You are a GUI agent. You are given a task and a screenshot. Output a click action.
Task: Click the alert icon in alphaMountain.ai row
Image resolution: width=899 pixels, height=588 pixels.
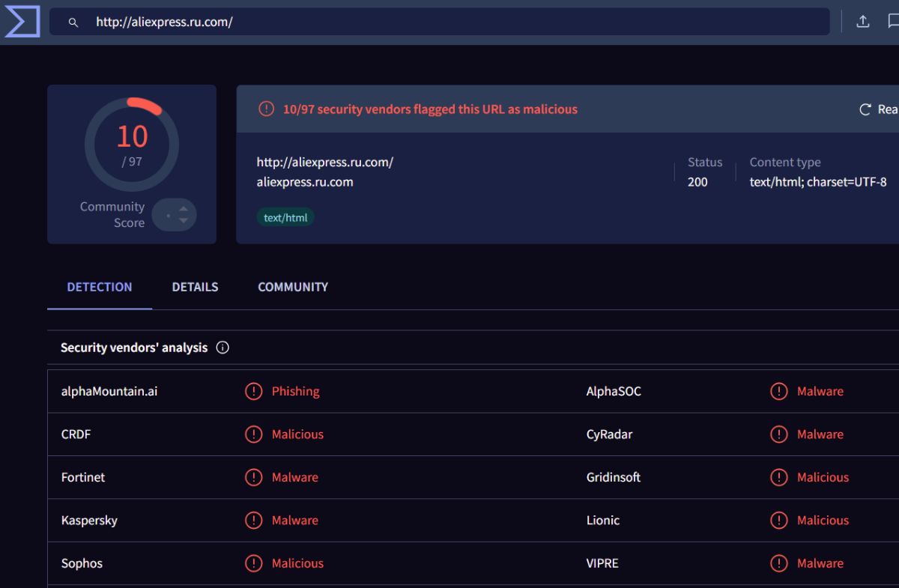[x=254, y=391]
